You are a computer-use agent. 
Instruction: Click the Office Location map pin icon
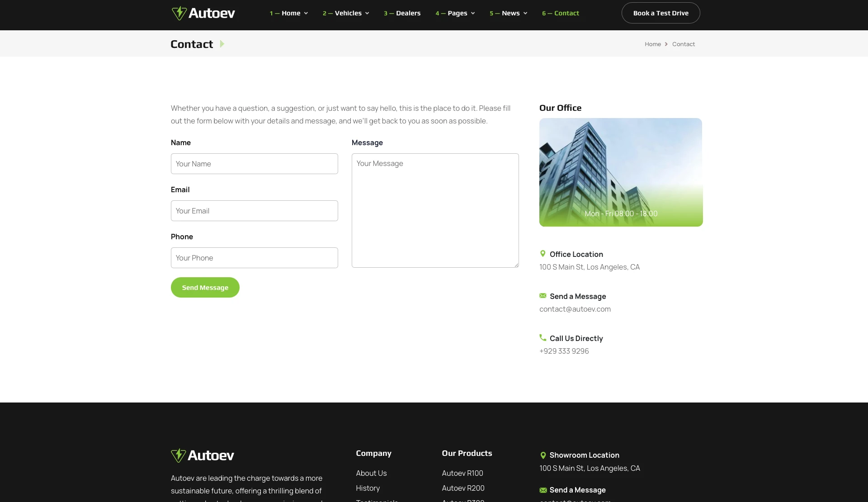tap(542, 254)
